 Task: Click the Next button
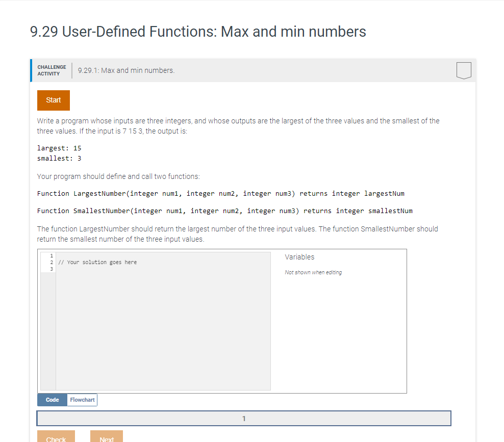pos(107,437)
